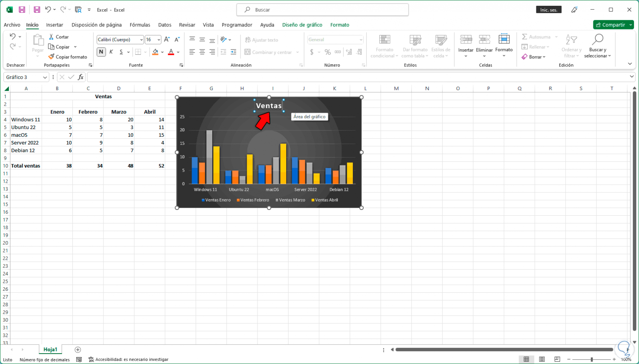639x364 pixels.
Task: Click the Buscar search field
Action: (x=322, y=10)
